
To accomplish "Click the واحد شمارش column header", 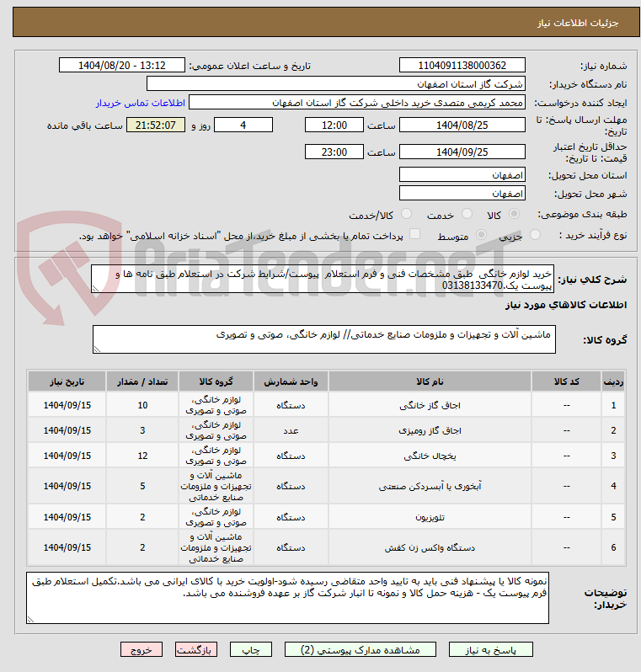I will pos(291,381).
